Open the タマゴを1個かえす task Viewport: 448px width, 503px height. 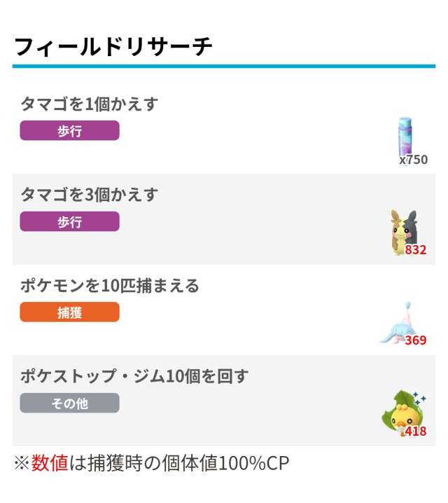pos(90,104)
